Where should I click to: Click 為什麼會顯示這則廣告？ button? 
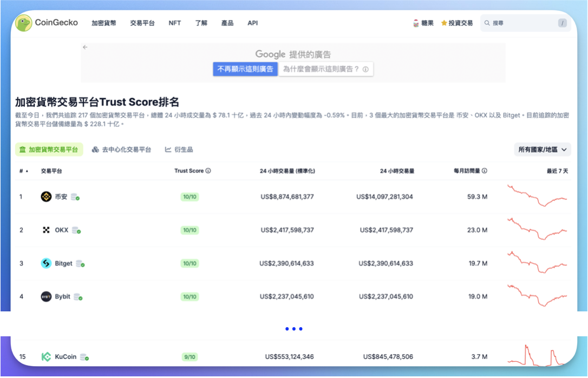(x=325, y=69)
